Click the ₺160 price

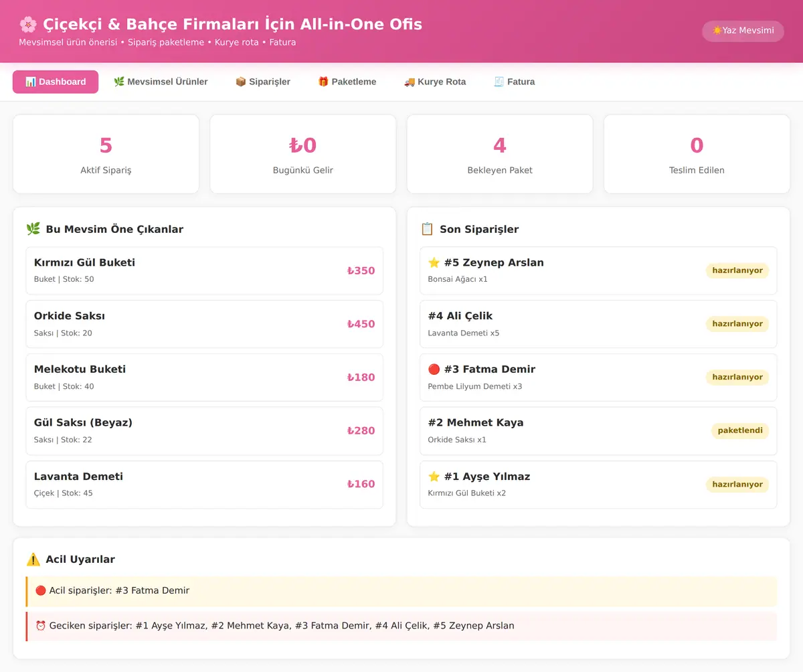[x=361, y=485]
